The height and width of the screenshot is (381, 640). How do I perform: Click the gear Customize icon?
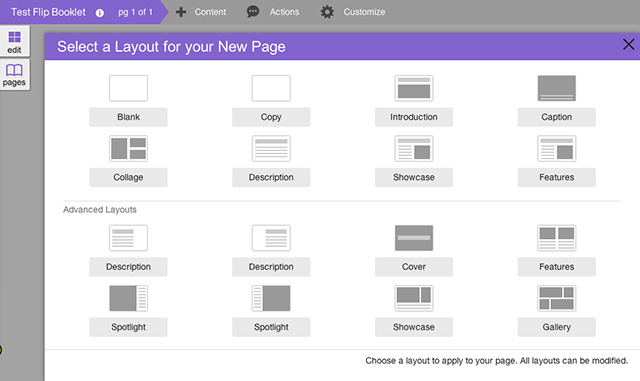tap(327, 12)
